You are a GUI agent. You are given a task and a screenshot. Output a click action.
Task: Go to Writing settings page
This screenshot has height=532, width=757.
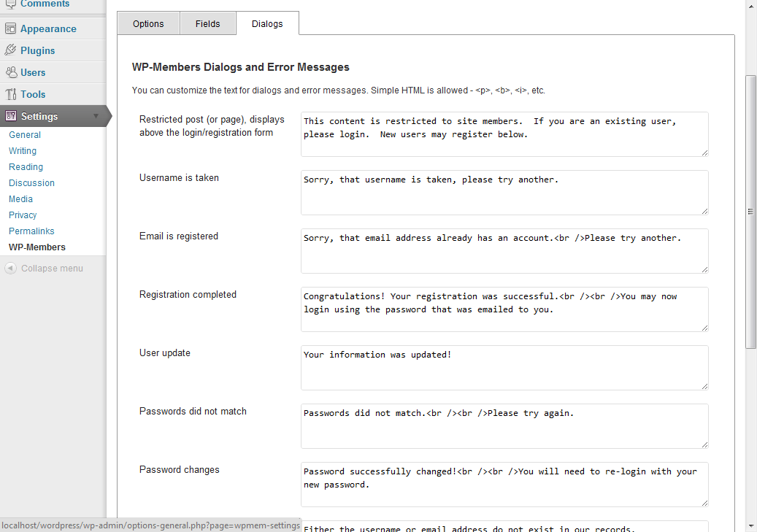(x=22, y=150)
